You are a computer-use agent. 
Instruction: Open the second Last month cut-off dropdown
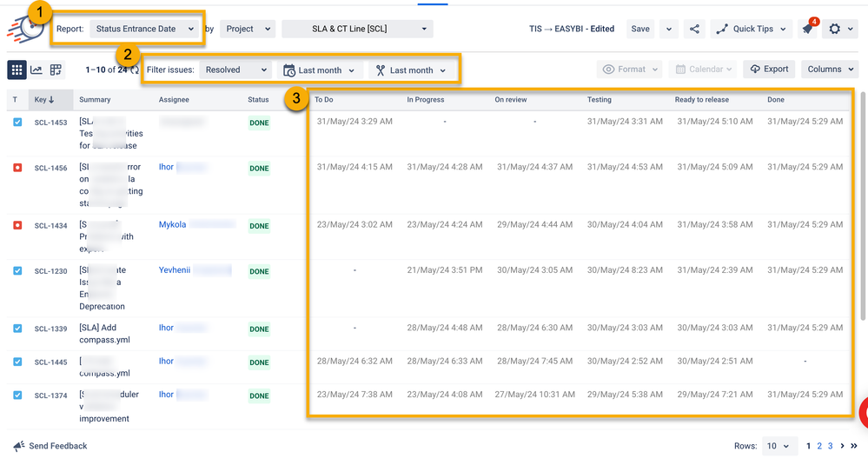click(411, 70)
